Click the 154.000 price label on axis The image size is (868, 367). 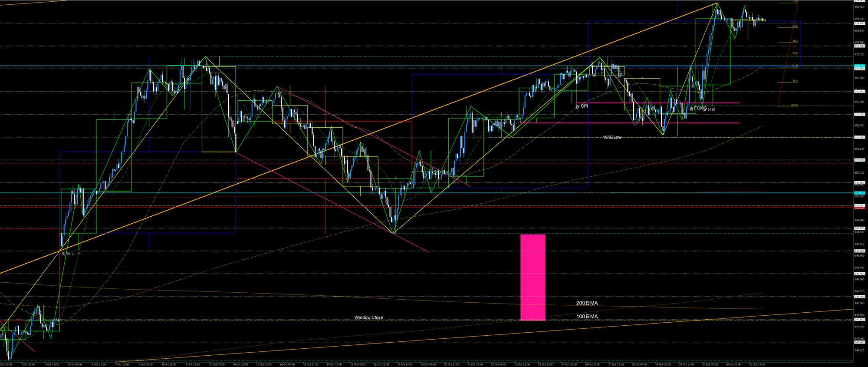859,23
